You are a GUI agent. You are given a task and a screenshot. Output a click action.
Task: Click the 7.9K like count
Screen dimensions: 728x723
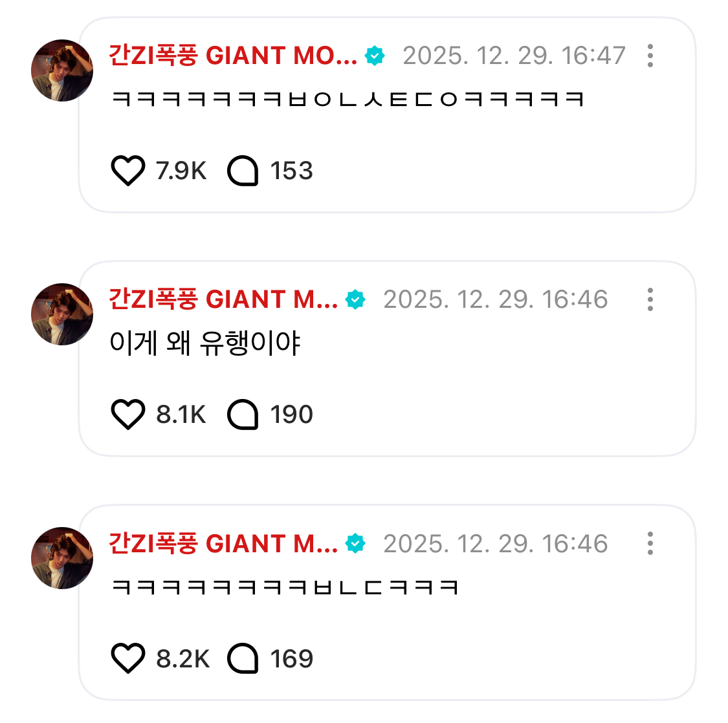pyautogui.click(x=181, y=171)
